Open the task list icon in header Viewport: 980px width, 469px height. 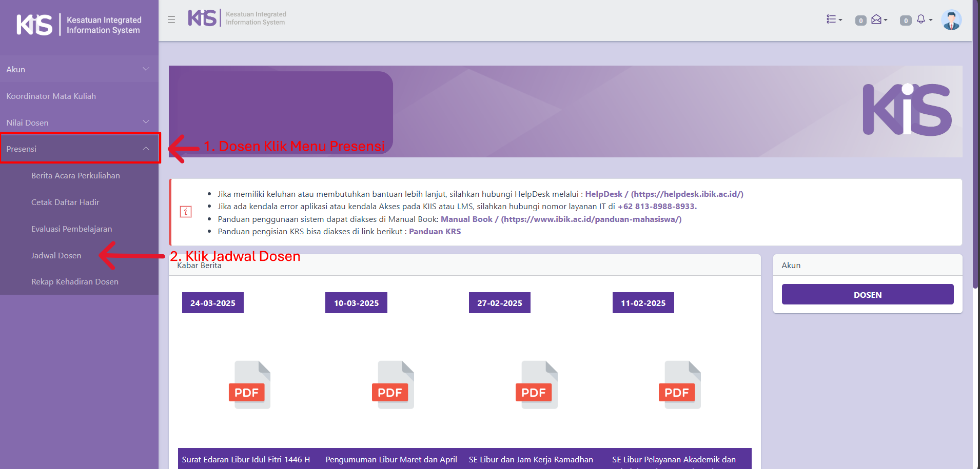(834, 19)
